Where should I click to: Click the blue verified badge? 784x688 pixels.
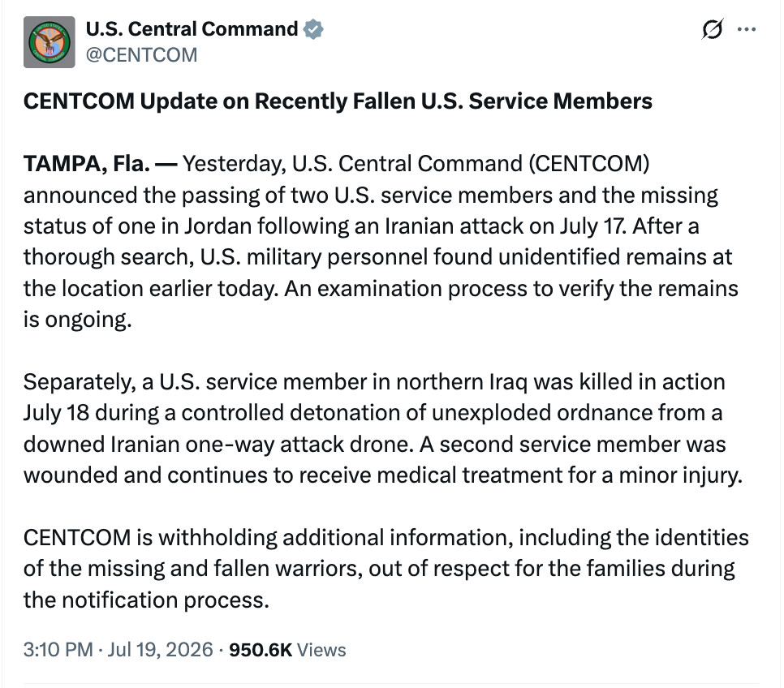[x=313, y=29]
